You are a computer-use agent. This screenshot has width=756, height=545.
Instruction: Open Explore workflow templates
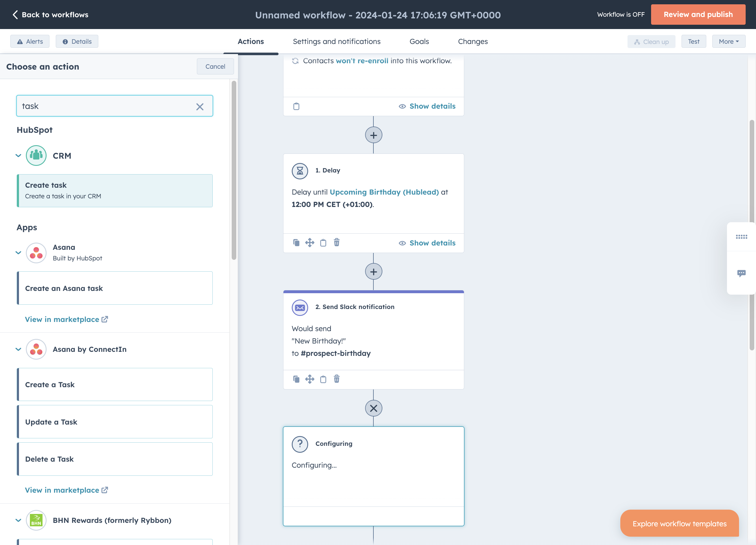679,523
